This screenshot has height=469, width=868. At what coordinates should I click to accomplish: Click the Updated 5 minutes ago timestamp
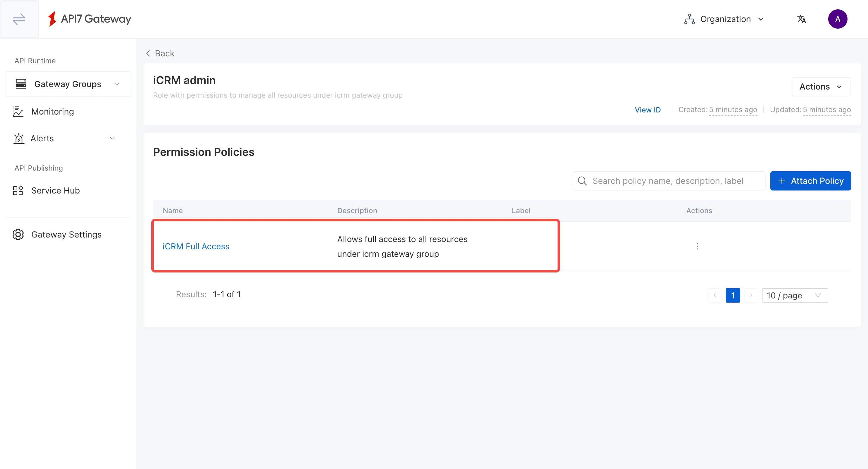(810, 110)
